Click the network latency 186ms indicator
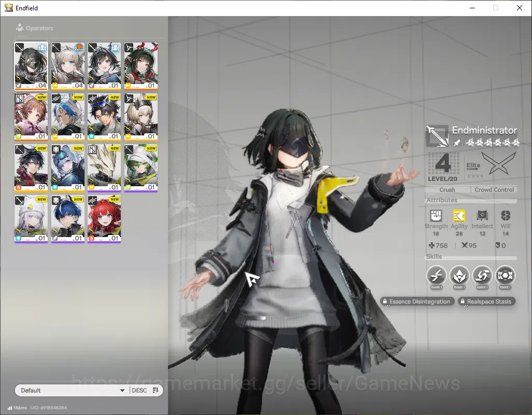Image resolution: width=532 pixels, height=415 pixels. tap(17, 408)
